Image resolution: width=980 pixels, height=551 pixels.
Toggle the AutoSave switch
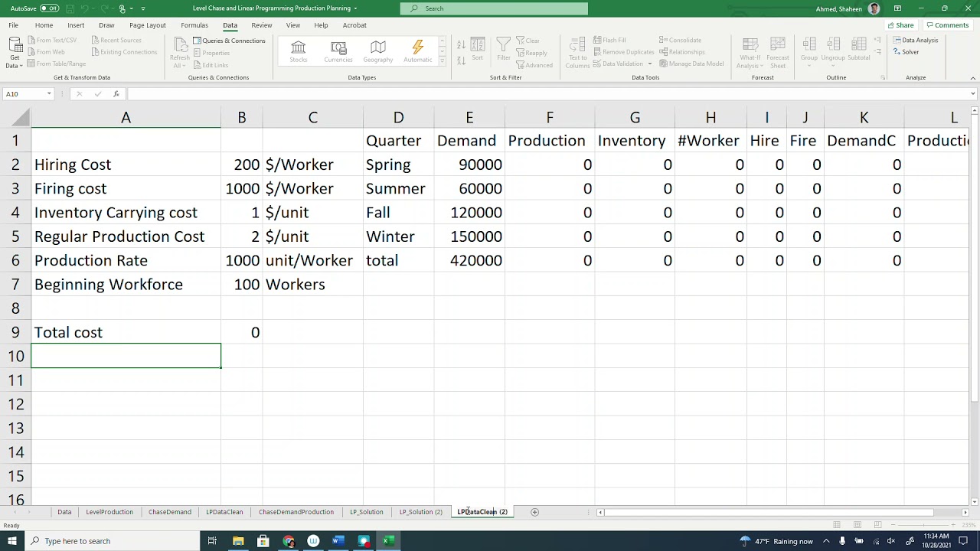(x=49, y=8)
